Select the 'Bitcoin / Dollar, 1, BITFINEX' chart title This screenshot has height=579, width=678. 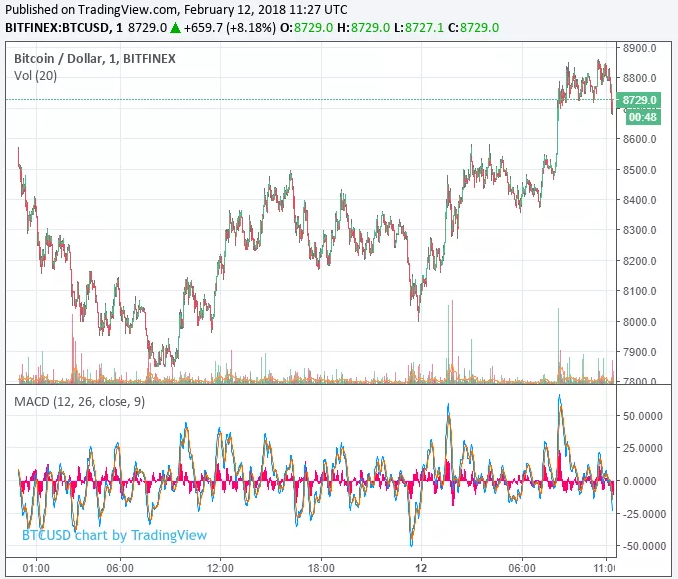(95, 59)
